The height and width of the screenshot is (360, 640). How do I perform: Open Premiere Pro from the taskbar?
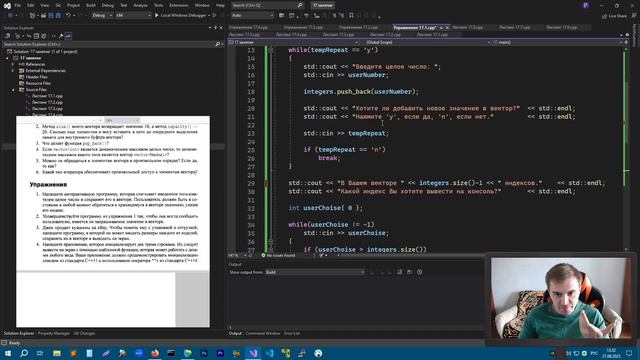pyautogui.click(x=220, y=353)
